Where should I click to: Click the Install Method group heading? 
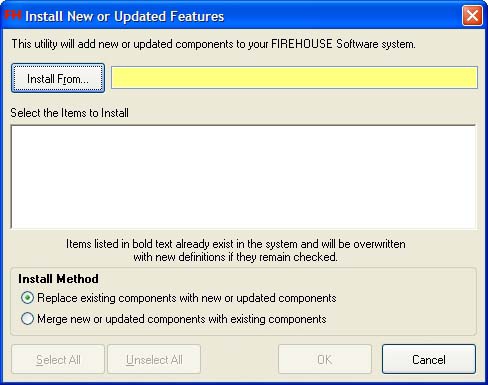58,279
